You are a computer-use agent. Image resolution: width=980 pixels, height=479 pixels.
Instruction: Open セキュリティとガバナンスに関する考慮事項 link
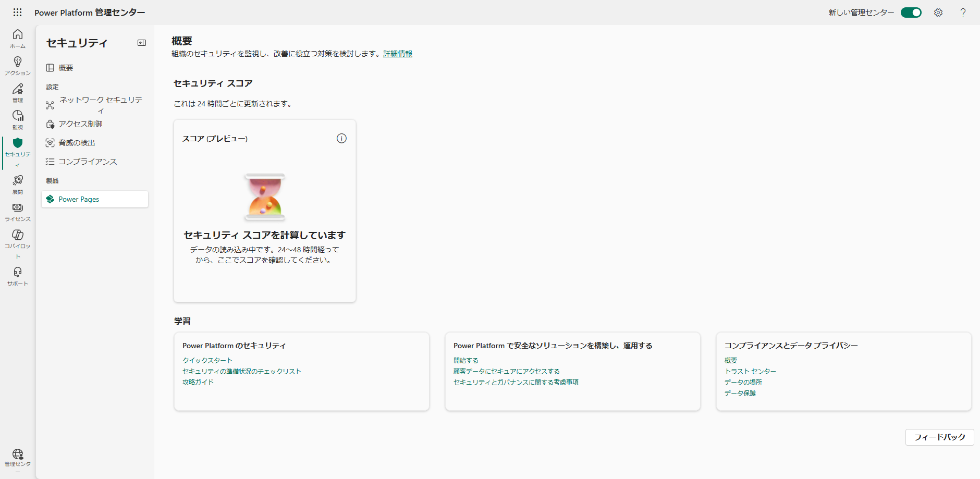click(516, 382)
